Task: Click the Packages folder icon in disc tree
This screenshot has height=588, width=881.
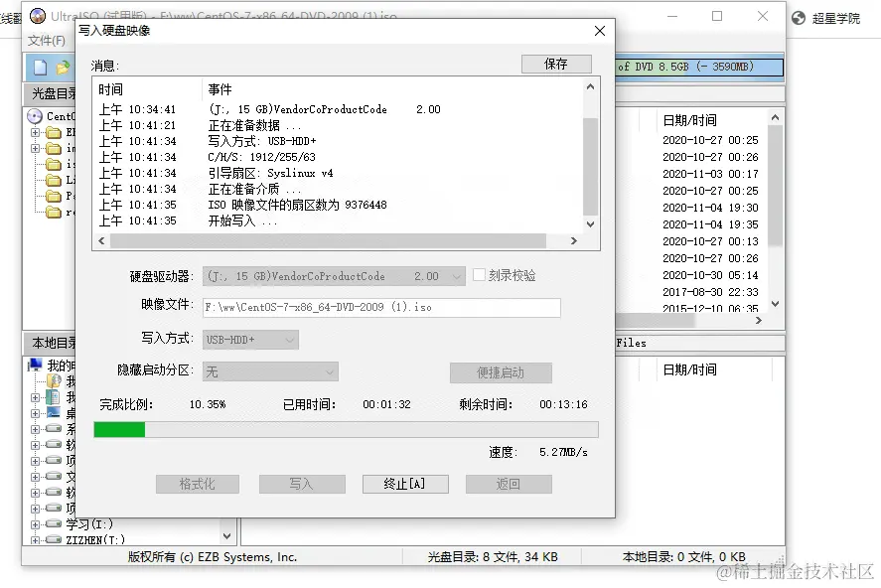Action: [x=54, y=196]
